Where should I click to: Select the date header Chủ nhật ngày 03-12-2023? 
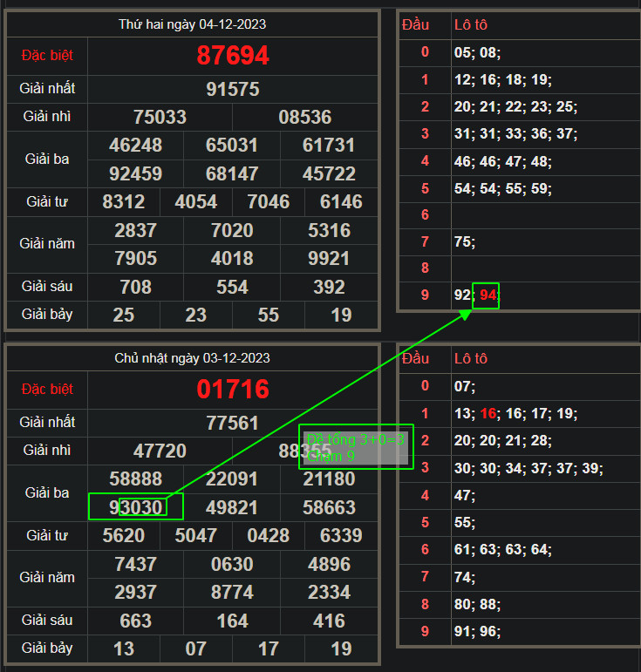point(194,358)
